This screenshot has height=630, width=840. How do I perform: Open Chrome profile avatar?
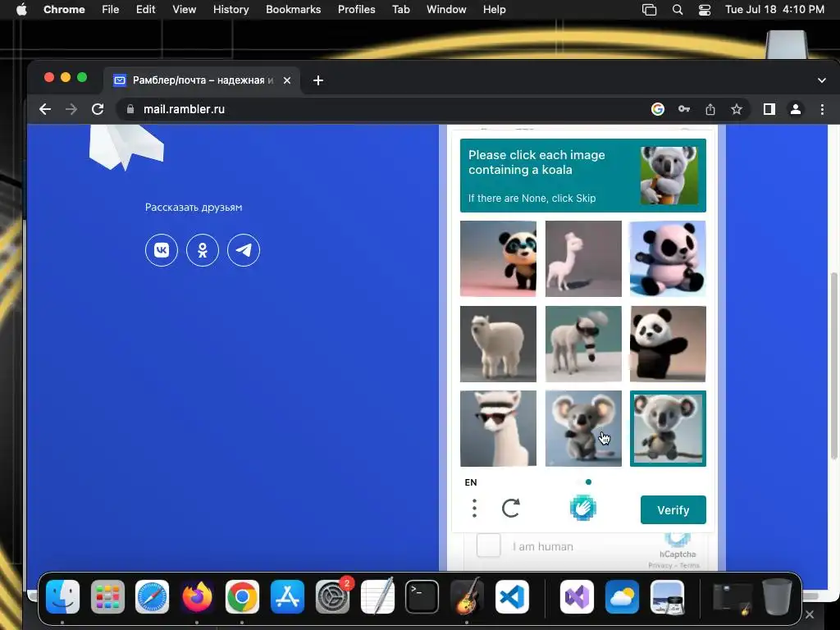pyautogui.click(x=796, y=109)
